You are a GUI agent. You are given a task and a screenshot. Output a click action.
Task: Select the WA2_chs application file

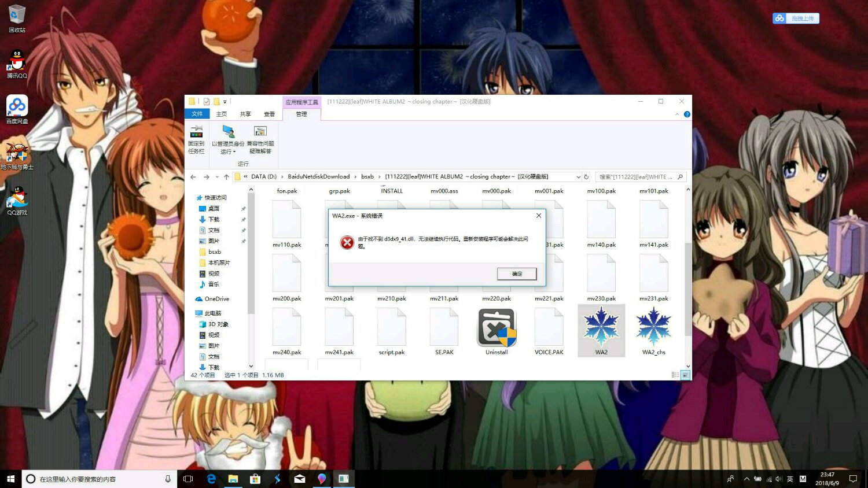point(654,330)
